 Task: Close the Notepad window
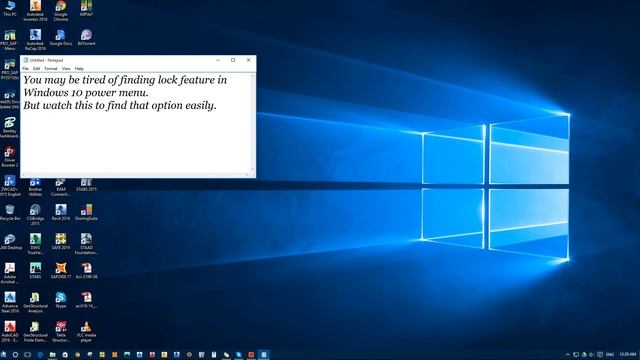pyautogui.click(x=249, y=60)
